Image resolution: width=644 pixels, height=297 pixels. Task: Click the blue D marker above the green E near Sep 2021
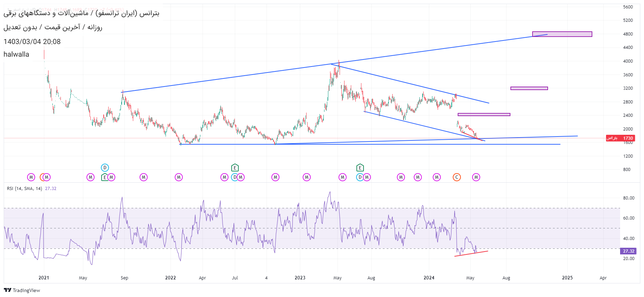tap(105, 168)
